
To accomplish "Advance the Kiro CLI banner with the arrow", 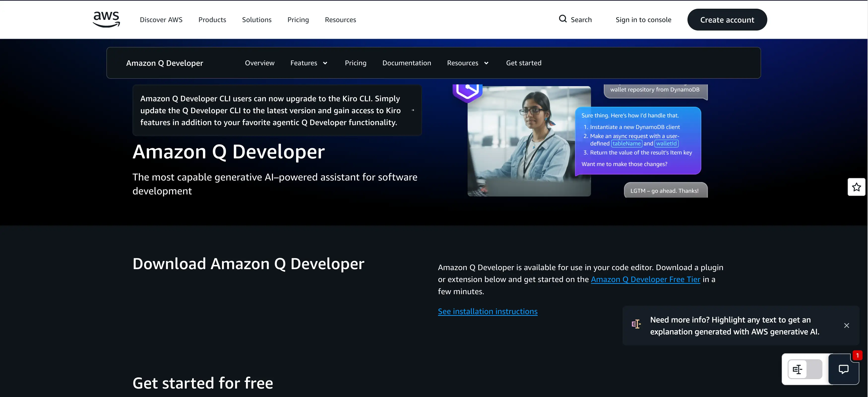I will [x=413, y=110].
